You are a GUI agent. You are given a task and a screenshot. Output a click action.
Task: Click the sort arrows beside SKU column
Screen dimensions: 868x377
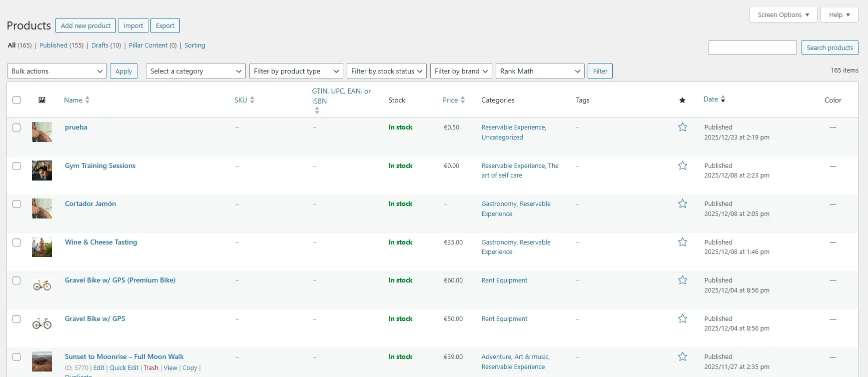pos(252,100)
